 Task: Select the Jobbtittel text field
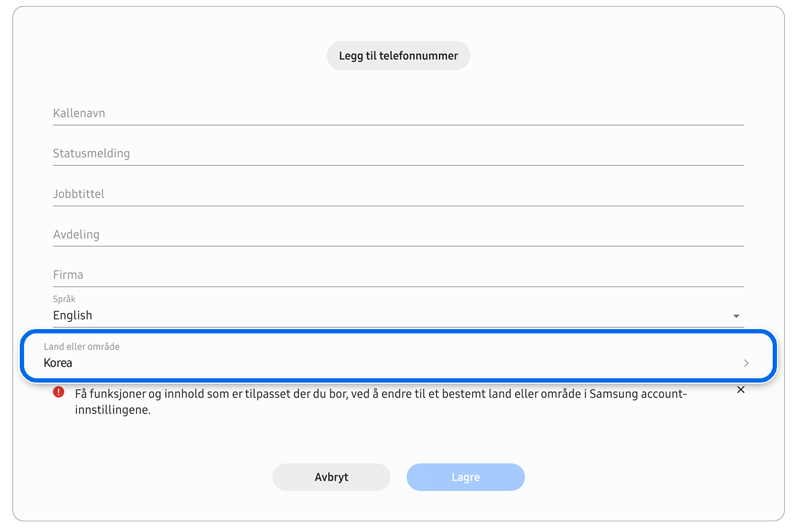[x=398, y=194]
